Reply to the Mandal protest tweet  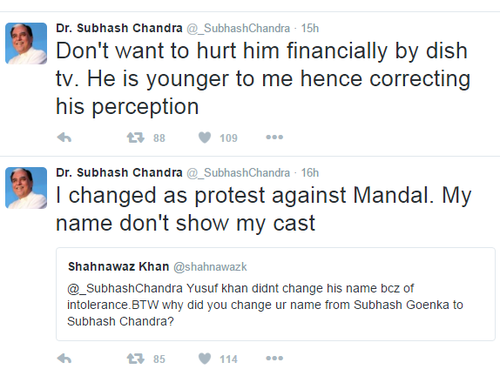click(x=64, y=359)
